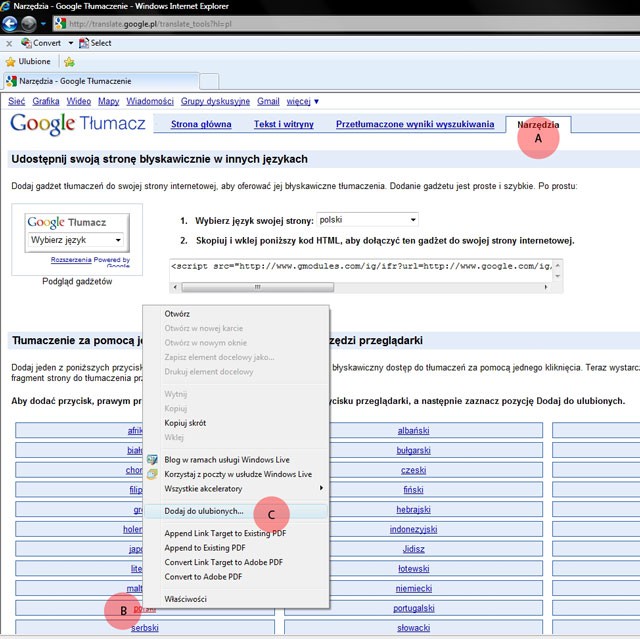640x639 pixels.
Task: Click the code box scroll left arrow
Action: click(175, 287)
